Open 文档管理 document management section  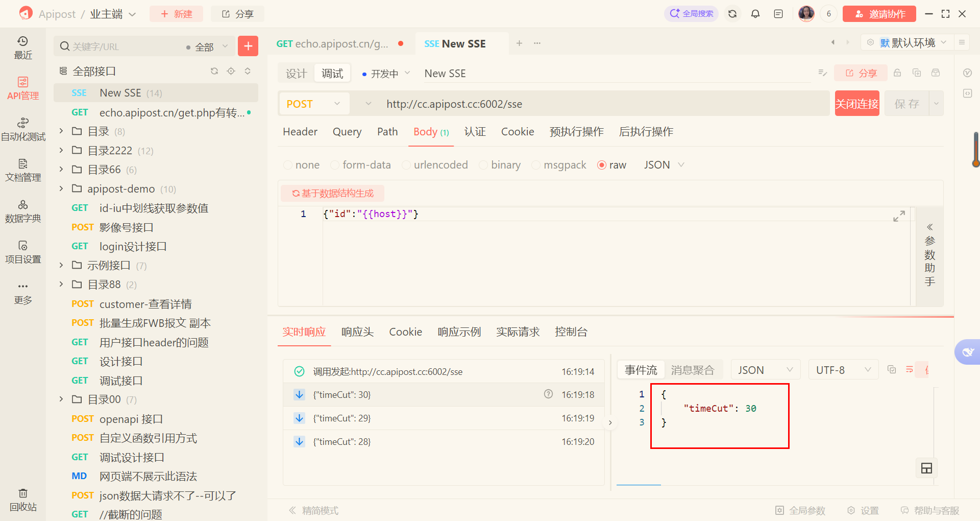[x=23, y=170]
